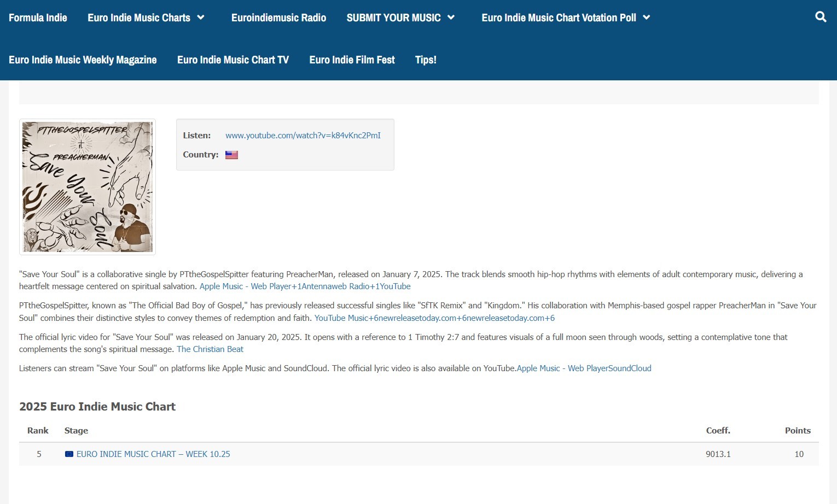Open the YouTube listen link
The width and height of the screenshot is (837, 504).
[303, 135]
